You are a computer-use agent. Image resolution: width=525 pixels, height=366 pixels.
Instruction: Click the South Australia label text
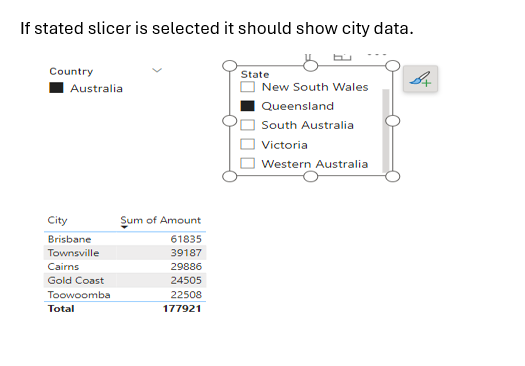tap(307, 125)
